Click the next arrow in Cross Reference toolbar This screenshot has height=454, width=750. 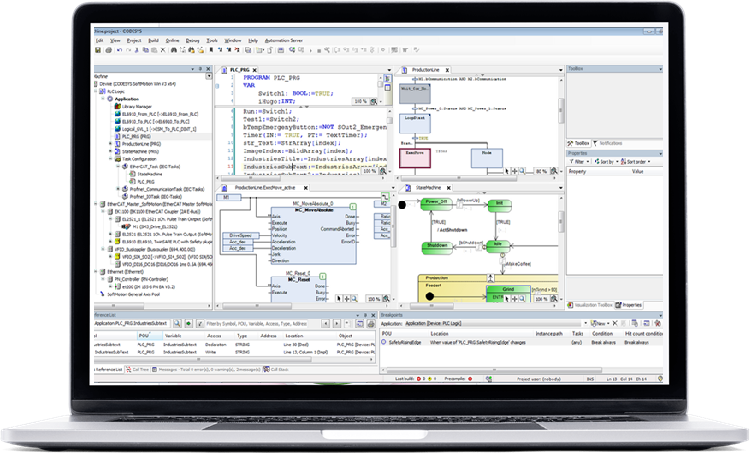pos(337,324)
